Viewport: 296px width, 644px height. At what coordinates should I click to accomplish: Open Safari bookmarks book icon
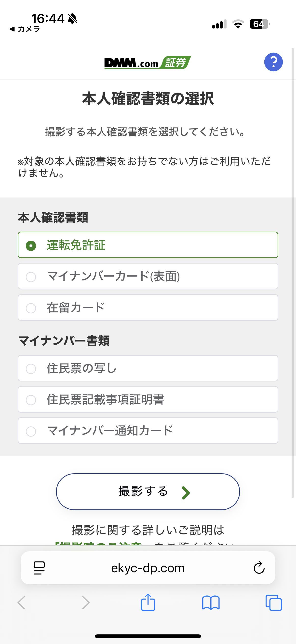pyautogui.click(x=211, y=602)
